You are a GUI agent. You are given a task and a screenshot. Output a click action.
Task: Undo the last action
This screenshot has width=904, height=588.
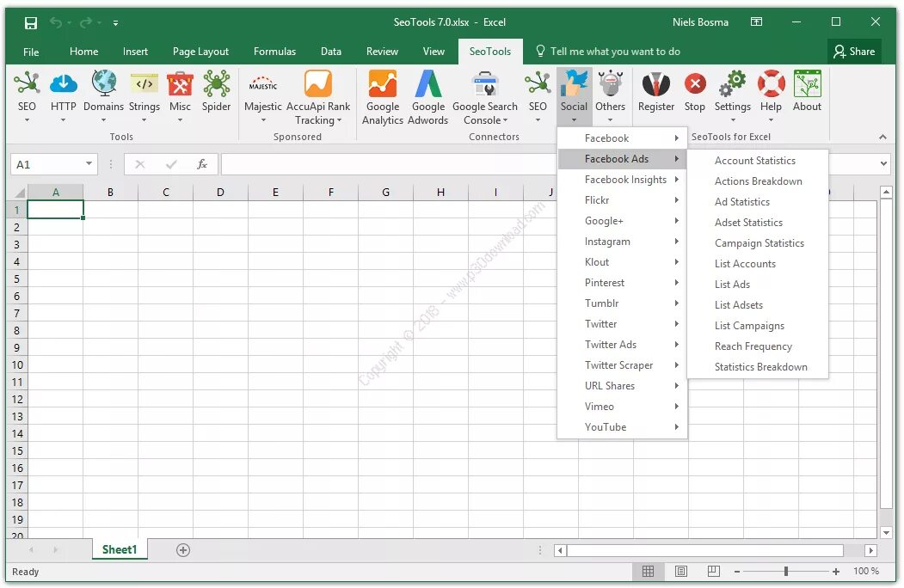coord(56,22)
